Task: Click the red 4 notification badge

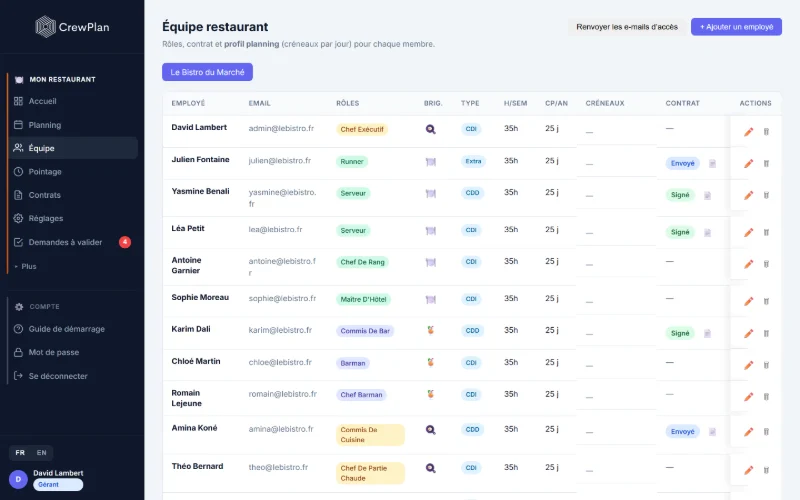Action: tap(125, 242)
